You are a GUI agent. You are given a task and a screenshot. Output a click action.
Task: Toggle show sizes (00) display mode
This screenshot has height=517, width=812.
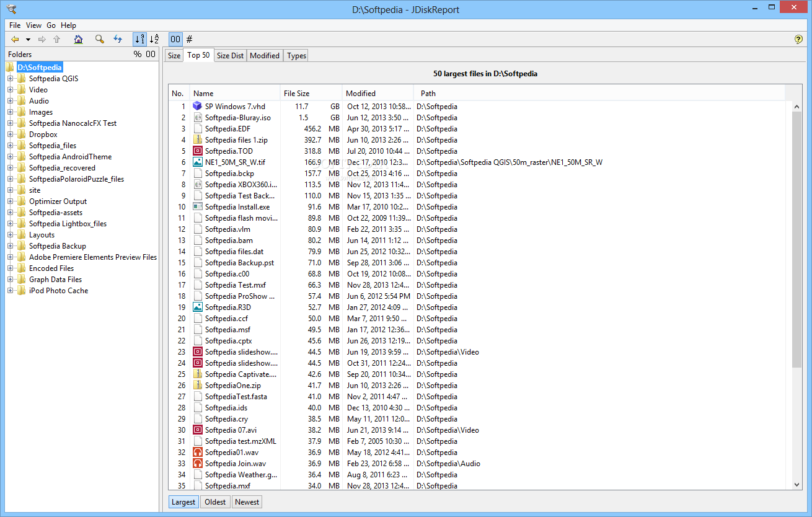pyautogui.click(x=175, y=39)
